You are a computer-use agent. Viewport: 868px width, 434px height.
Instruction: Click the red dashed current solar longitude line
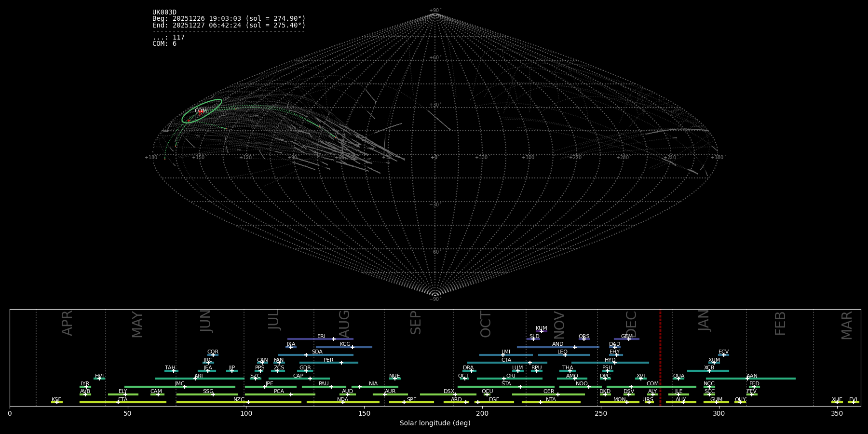660,357
